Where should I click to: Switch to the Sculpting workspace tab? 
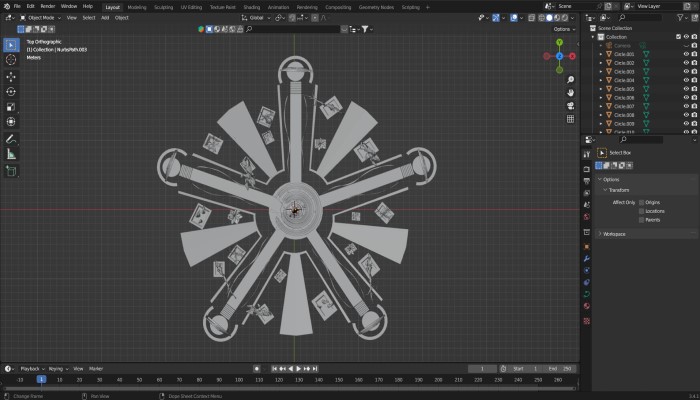click(x=161, y=6)
